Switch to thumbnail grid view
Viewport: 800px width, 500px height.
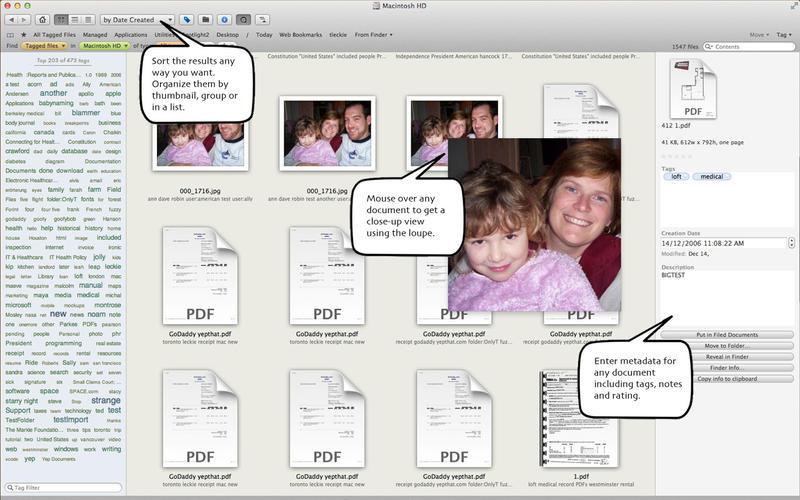(x=61, y=19)
